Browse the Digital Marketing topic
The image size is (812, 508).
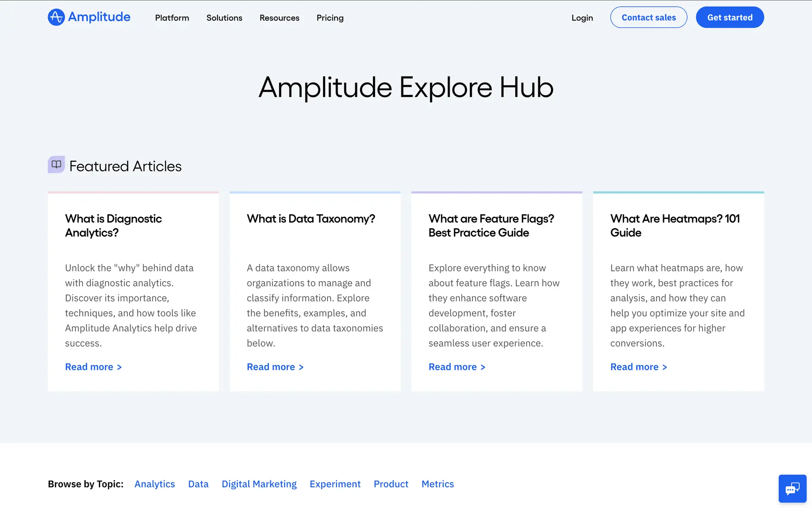pyautogui.click(x=259, y=484)
